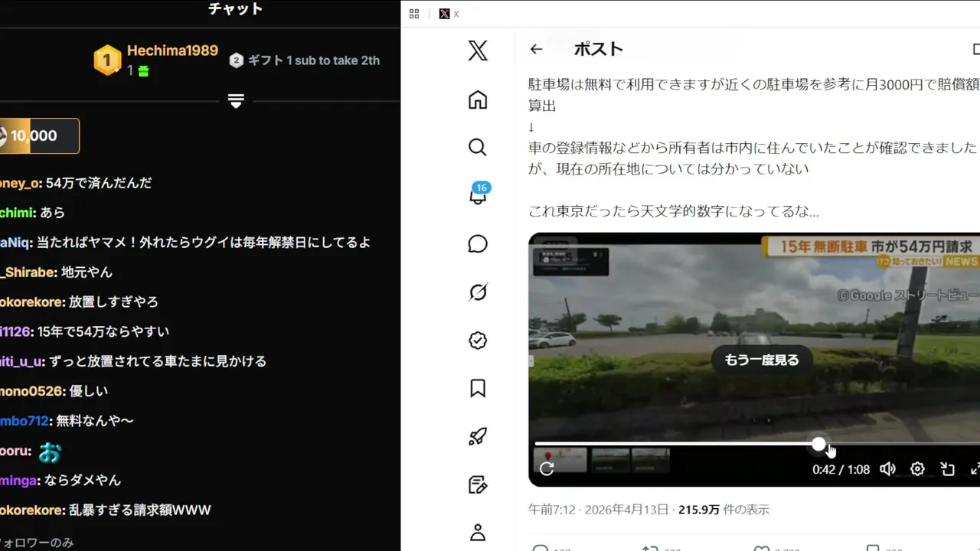Toggle picture-in-picture for the video
The height and width of the screenshot is (551, 980).
(x=948, y=469)
